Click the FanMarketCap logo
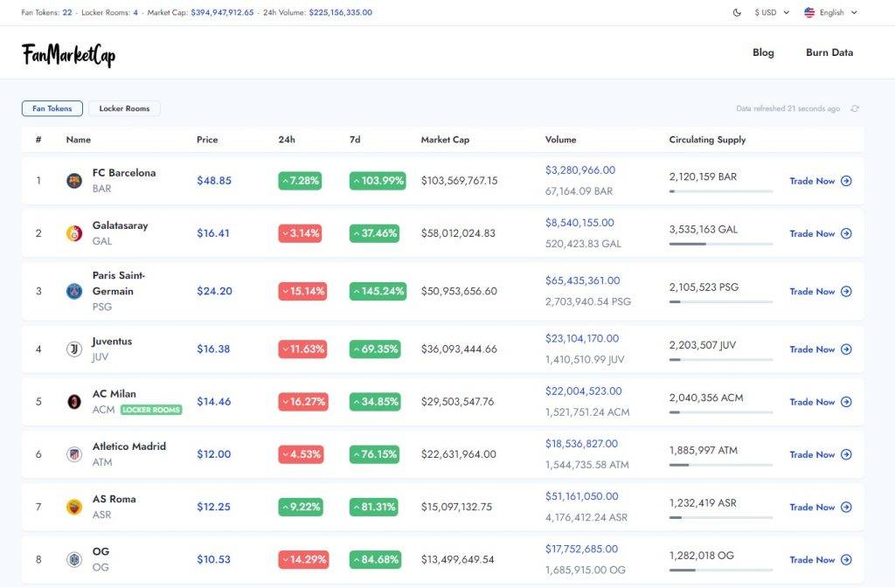 (68, 55)
